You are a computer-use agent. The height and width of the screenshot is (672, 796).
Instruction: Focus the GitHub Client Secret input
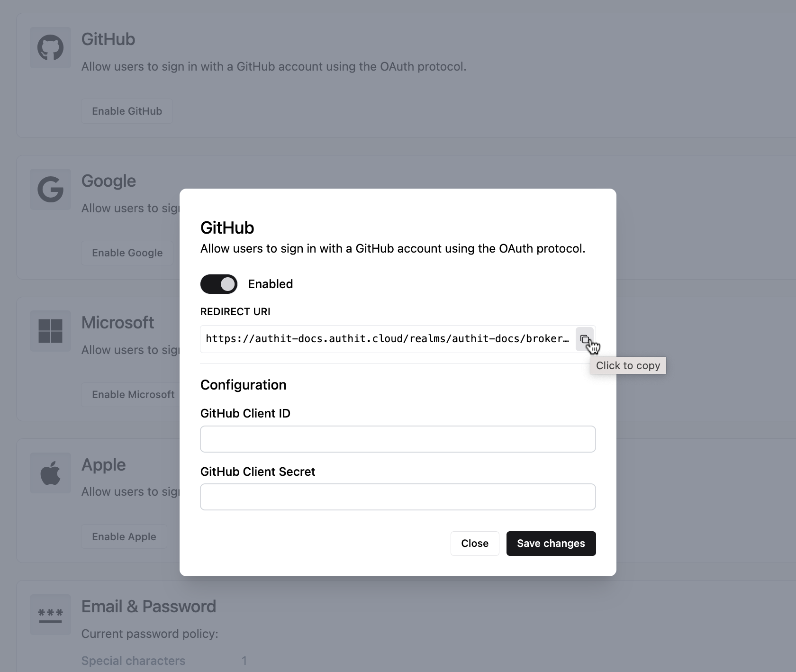(x=398, y=497)
